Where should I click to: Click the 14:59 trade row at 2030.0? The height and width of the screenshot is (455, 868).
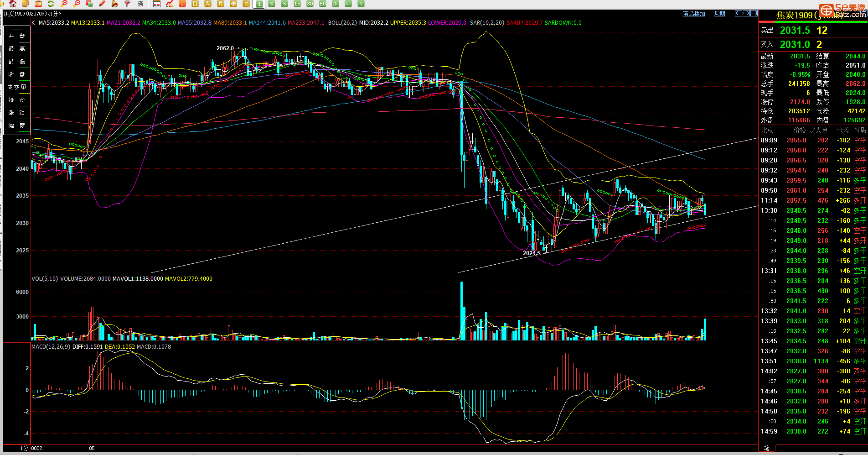[813, 432]
